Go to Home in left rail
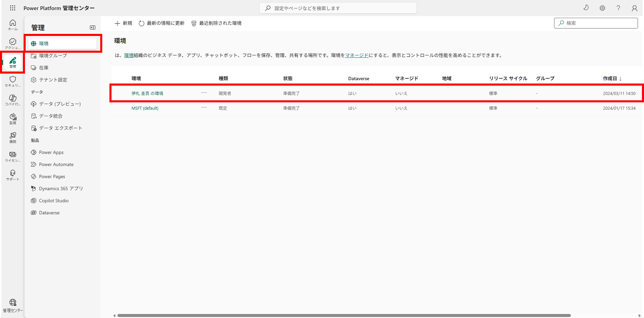Screen dimensions: 644x318 pos(13,25)
